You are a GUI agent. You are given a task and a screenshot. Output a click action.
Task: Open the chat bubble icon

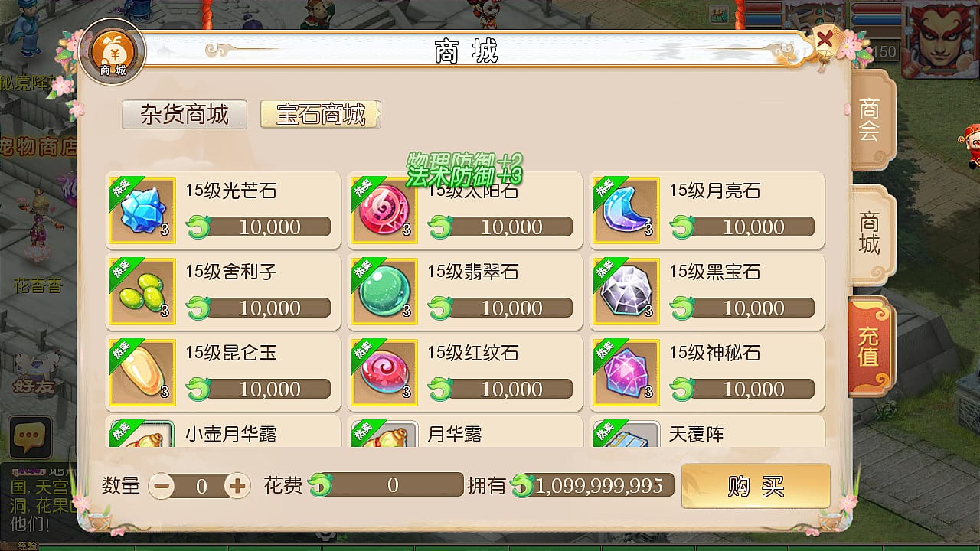point(29,438)
